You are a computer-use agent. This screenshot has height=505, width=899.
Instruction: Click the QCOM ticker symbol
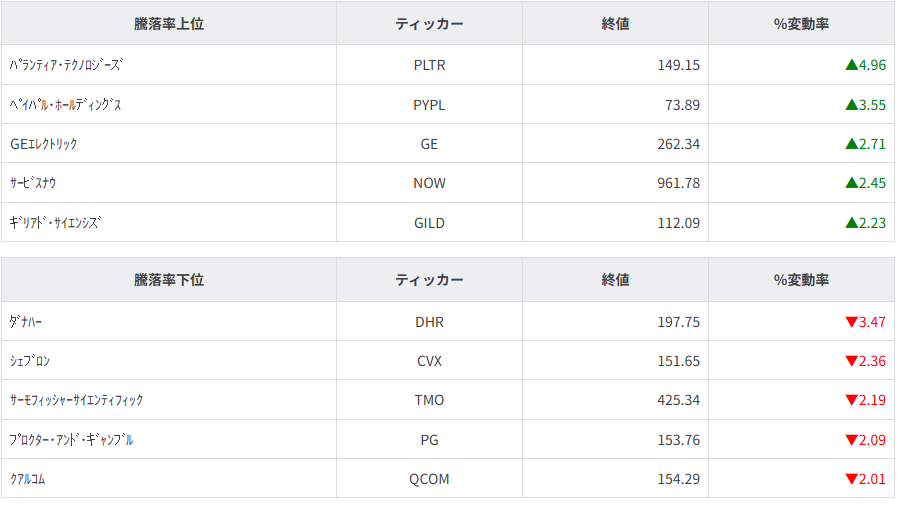coord(429,479)
